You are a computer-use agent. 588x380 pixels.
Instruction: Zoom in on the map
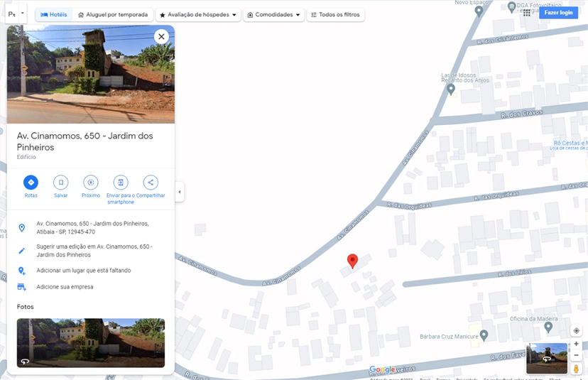coord(576,344)
